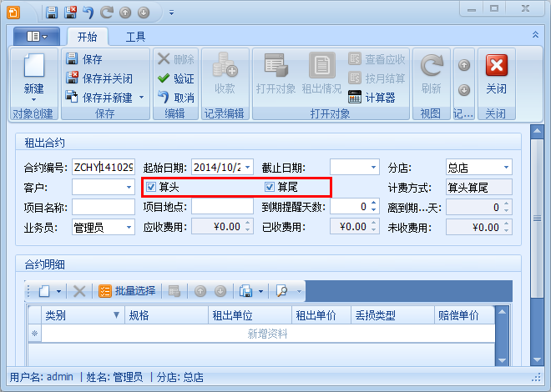
Task: Switch to the 工具 ribbon tab
Action: 135,37
